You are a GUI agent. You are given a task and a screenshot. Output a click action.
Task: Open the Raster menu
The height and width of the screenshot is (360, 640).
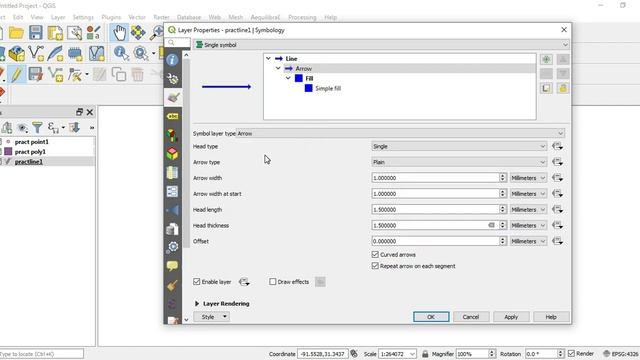(161, 17)
